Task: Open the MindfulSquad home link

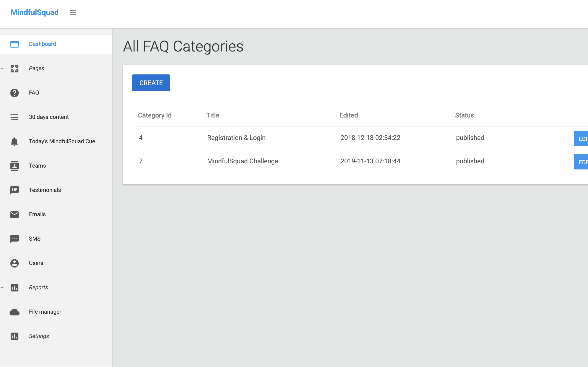Action: click(x=34, y=12)
